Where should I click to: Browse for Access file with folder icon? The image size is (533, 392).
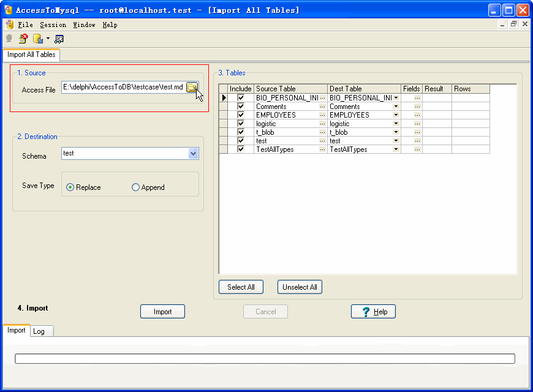click(192, 88)
